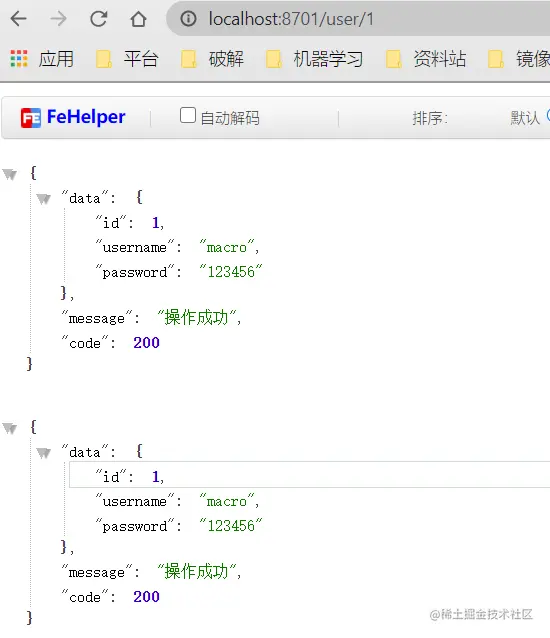Select the first "123456" password value
This screenshot has height=638, width=550.
pos(231,271)
